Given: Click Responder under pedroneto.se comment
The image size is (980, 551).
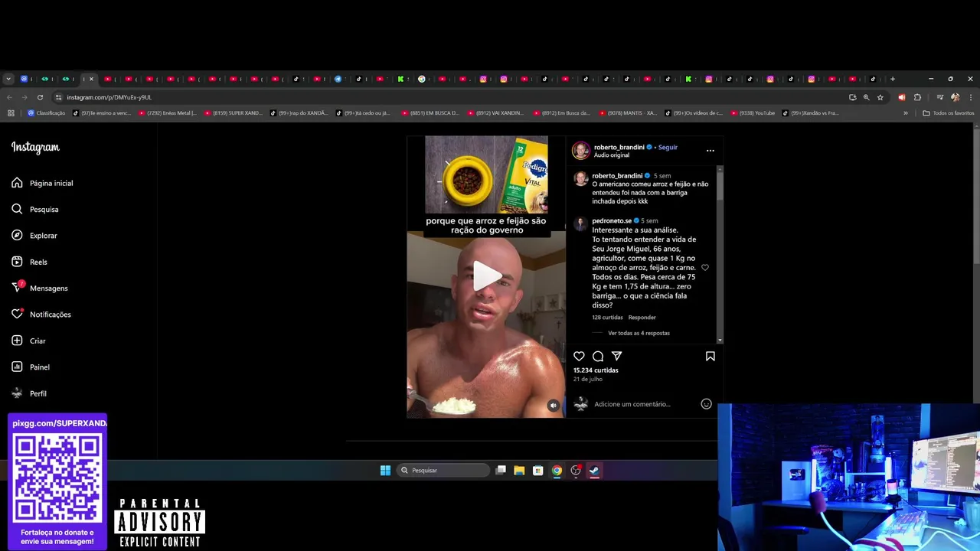Looking at the screenshot, I should [642, 318].
